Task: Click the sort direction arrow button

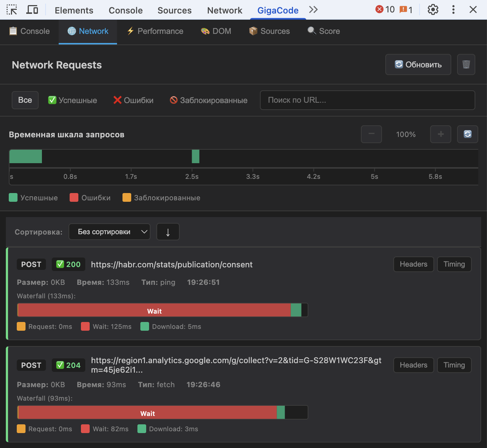Action: [168, 231]
